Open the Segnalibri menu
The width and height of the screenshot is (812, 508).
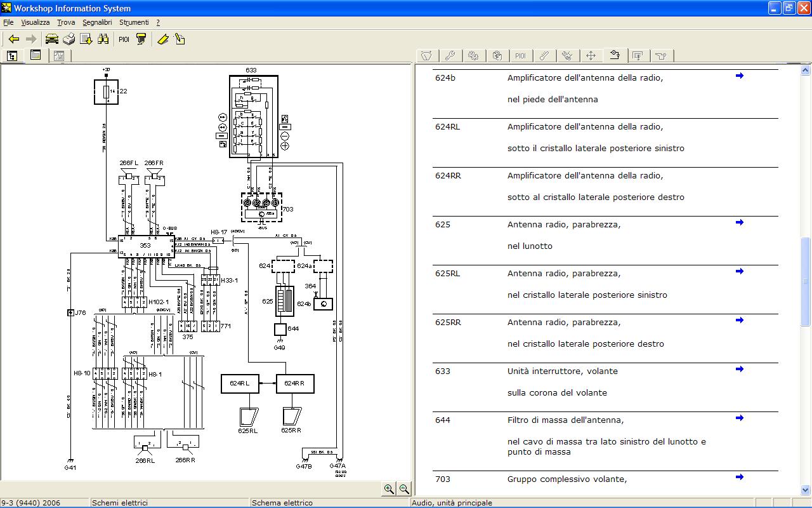pyautogui.click(x=97, y=22)
